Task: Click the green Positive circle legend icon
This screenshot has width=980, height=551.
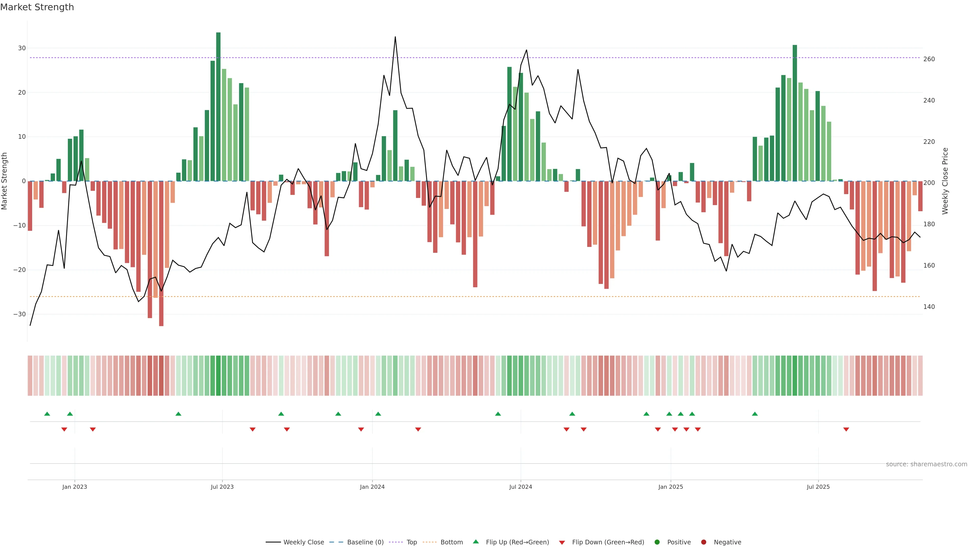Action: click(x=657, y=542)
